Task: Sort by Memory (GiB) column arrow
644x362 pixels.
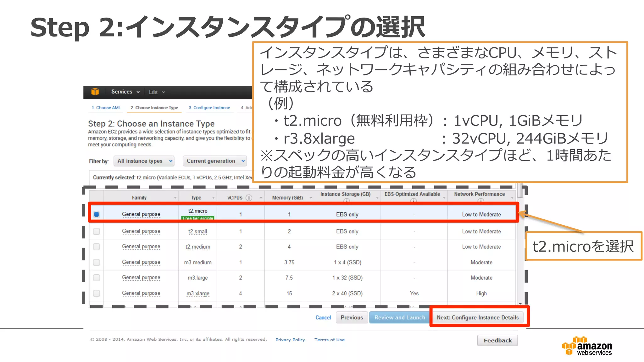Action: [x=311, y=198]
